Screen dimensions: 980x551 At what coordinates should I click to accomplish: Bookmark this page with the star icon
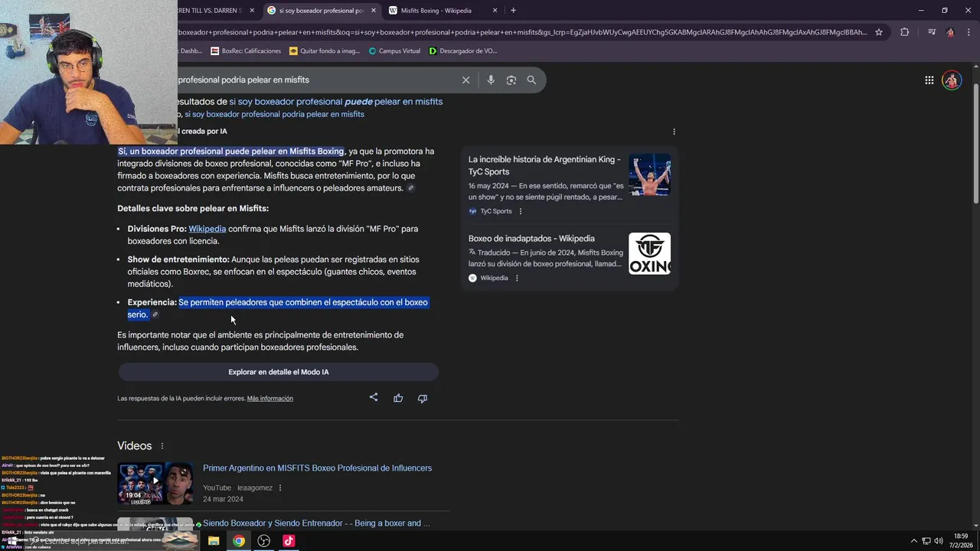879,32
